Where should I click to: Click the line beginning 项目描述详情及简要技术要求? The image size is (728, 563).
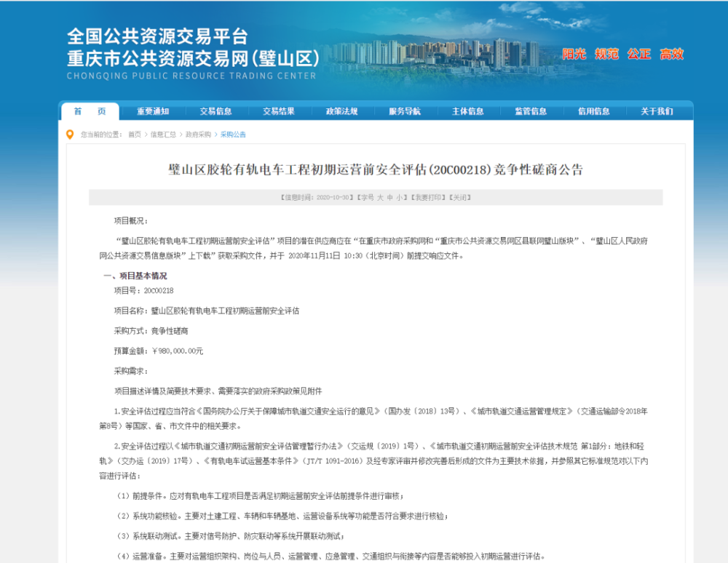[x=218, y=391]
